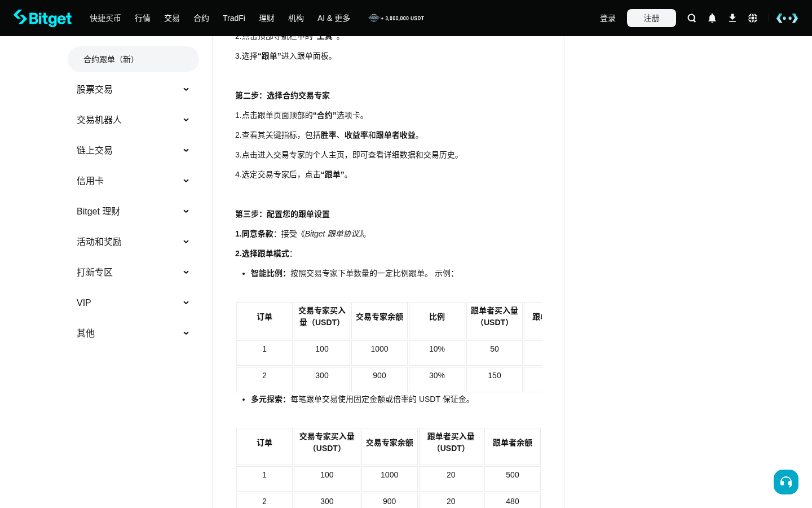Expand the 活动和奖励 sidebar section

coord(133,242)
